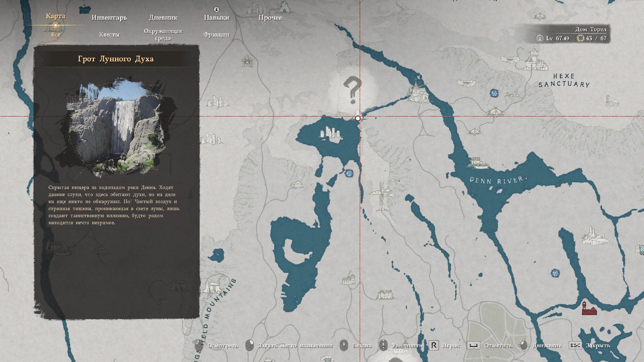Click the Грот Лунного Духа title
The image size is (644, 362).
pyautogui.click(x=116, y=59)
